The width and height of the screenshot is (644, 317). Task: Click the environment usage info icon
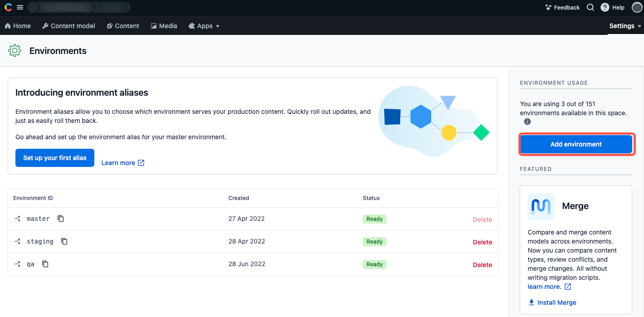click(527, 121)
